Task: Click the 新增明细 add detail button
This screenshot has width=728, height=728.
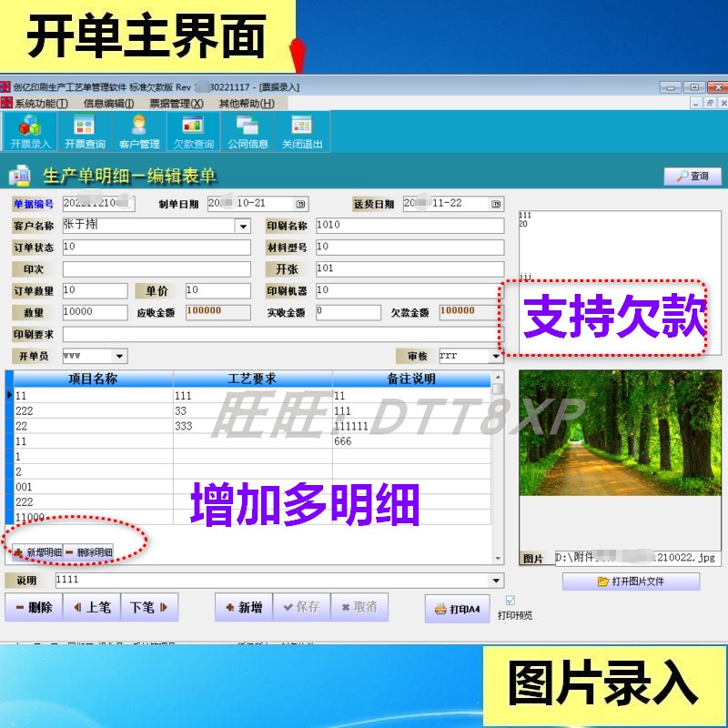Action: [x=37, y=550]
